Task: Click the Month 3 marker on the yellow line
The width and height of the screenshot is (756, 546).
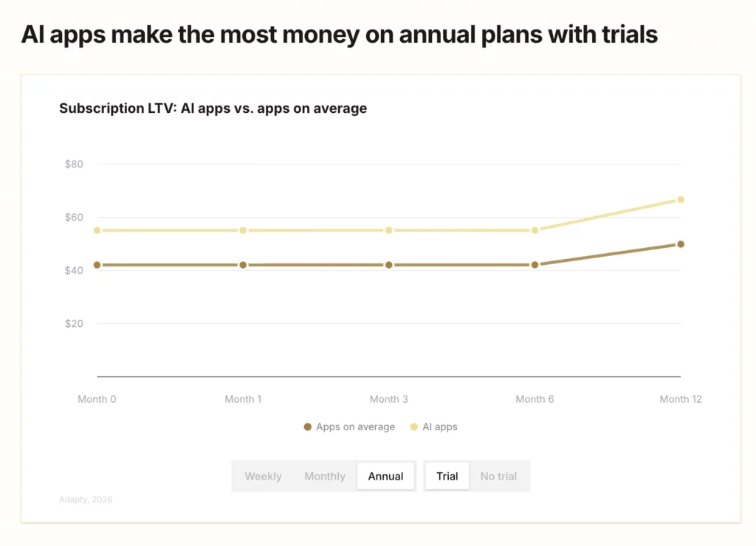Action: tap(389, 229)
